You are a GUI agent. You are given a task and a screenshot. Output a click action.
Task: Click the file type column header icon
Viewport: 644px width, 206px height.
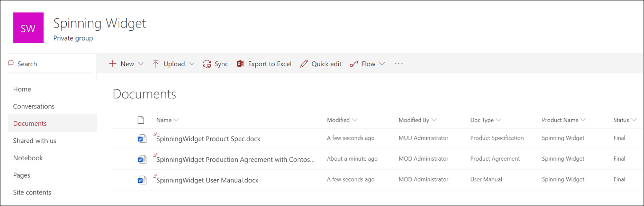coord(141,120)
